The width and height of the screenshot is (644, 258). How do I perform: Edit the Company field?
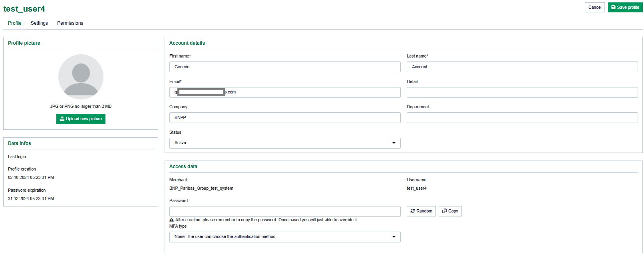click(284, 117)
